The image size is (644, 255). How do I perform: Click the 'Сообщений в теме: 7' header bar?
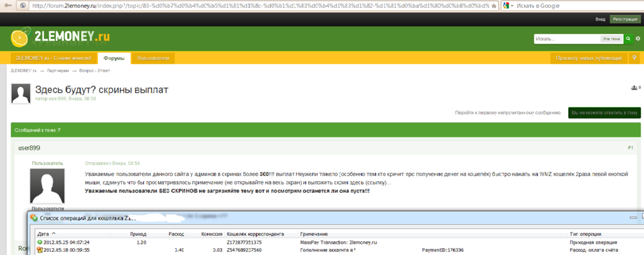coord(326,130)
